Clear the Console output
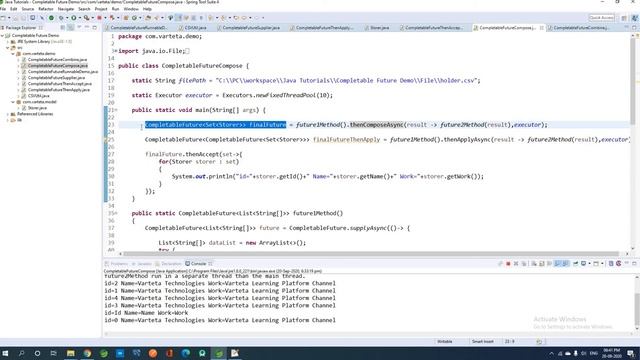 [x=533, y=264]
